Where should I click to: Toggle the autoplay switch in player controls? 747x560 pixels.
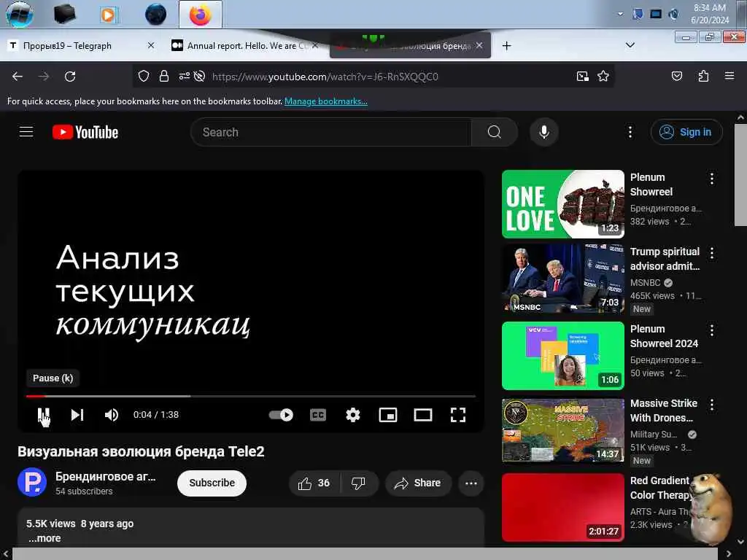(x=281, y=415)
